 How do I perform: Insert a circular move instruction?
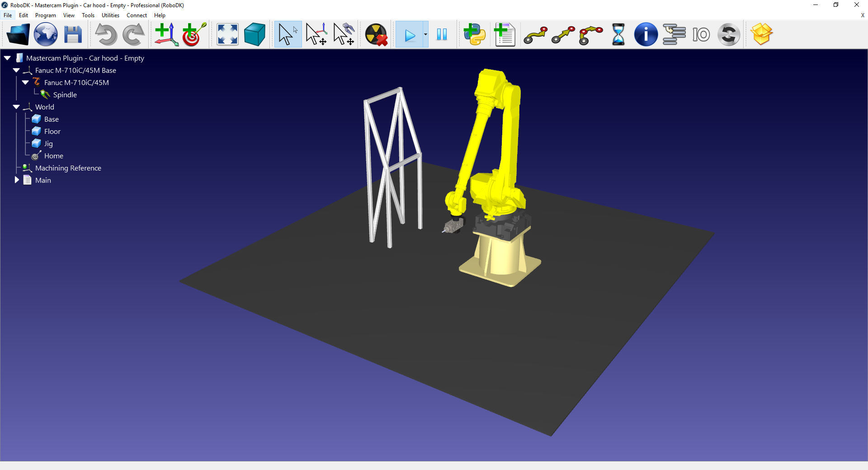(591, 34)
